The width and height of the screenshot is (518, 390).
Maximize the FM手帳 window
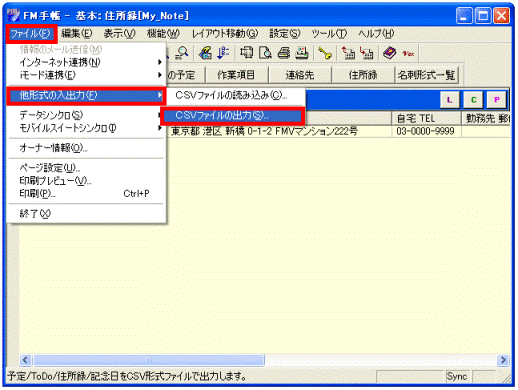483,16
